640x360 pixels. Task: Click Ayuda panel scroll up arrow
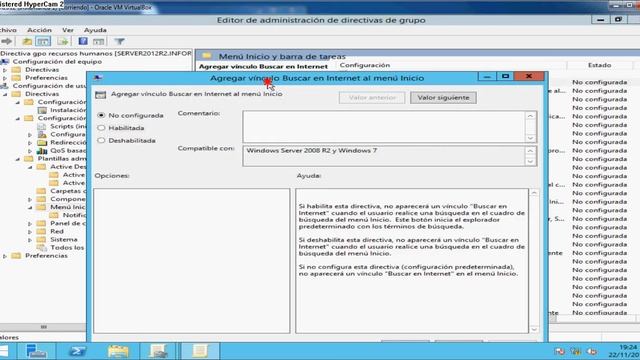click(534, 193)
